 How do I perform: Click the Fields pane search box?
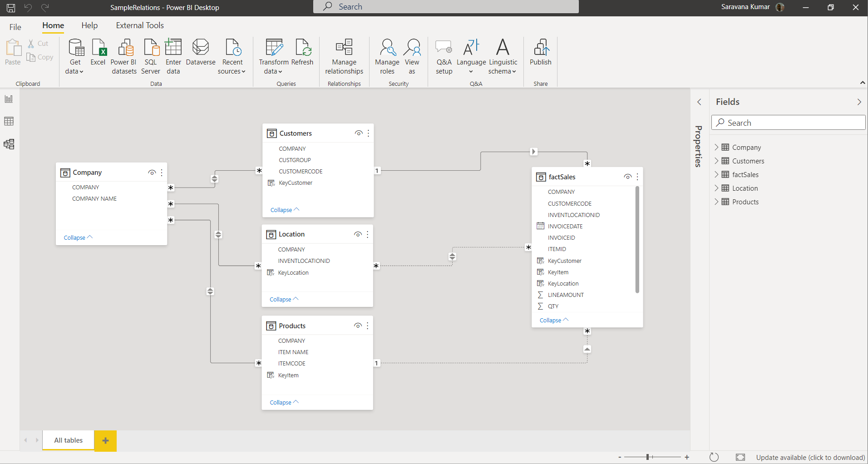tap(789, 123)
